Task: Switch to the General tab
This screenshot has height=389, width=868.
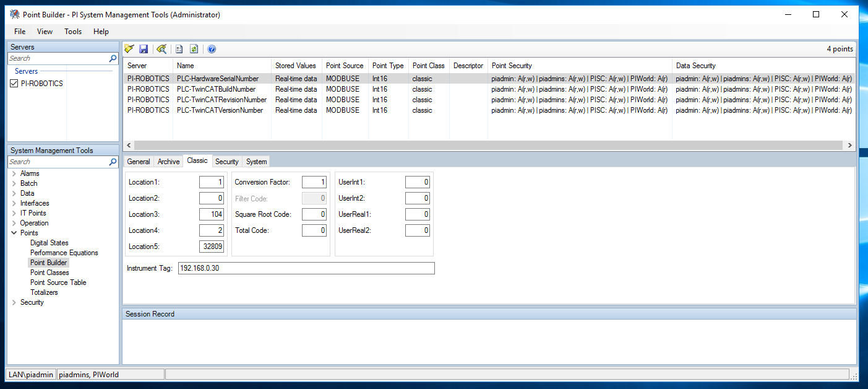Action: [x=139, y=162]
